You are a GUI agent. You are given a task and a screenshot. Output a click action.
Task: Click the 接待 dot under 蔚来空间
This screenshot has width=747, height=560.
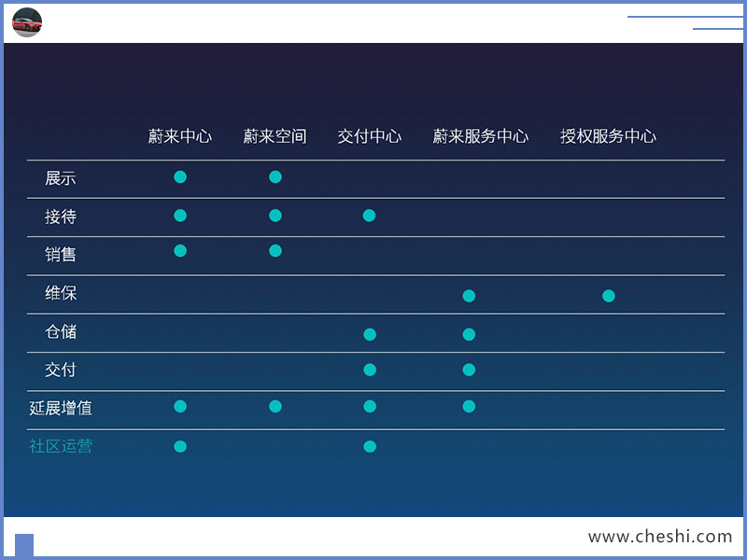click(x=275, y=216)
